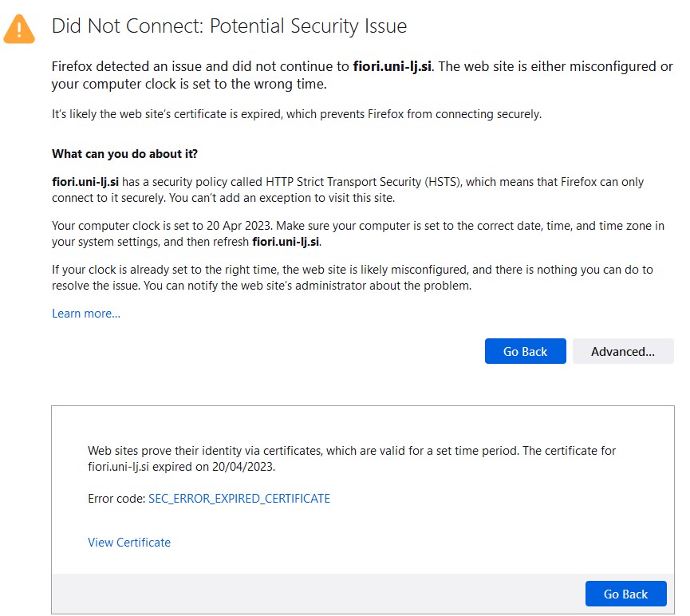Click the Did Not Connect page heading
Viewport: 690px width, 616px height.
(x=229, y=26)
